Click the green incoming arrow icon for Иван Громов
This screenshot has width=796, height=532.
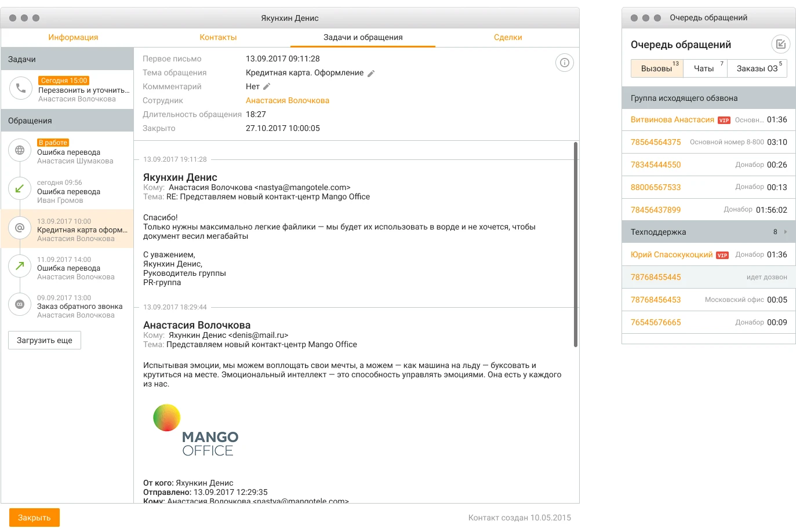tap(20, 189)
